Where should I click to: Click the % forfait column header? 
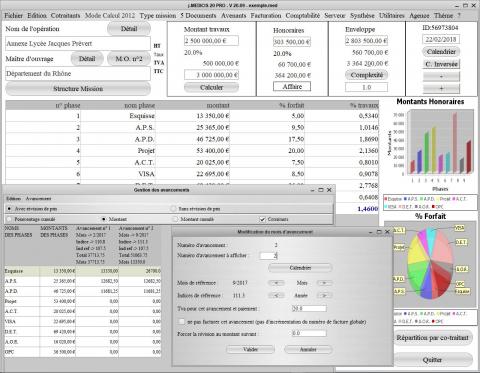(267, 105)
